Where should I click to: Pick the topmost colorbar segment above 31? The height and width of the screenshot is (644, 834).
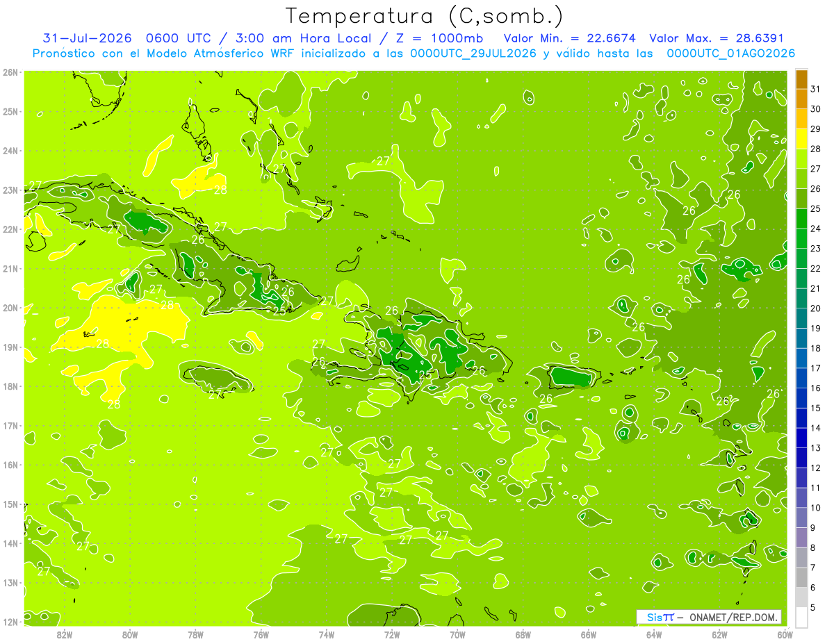point(802,79)
